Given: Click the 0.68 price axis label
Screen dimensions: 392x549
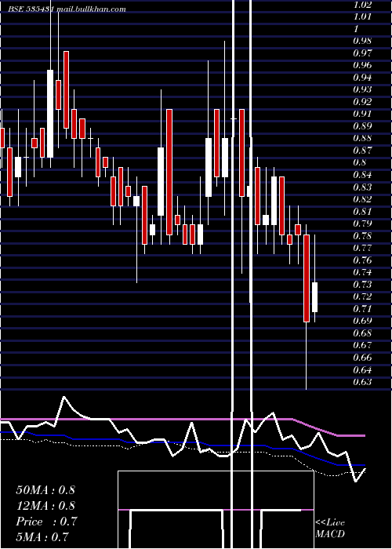Looking at the screenshot, I should tap(362, 333).
